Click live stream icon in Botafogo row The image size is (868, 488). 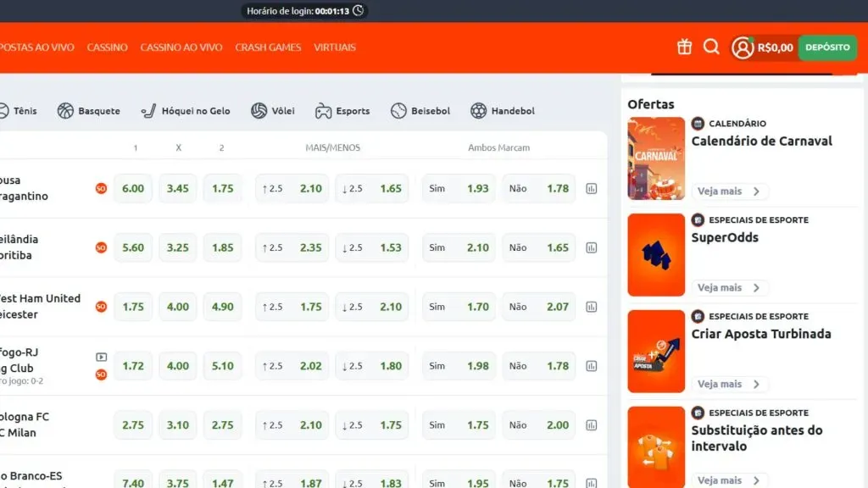101,358
